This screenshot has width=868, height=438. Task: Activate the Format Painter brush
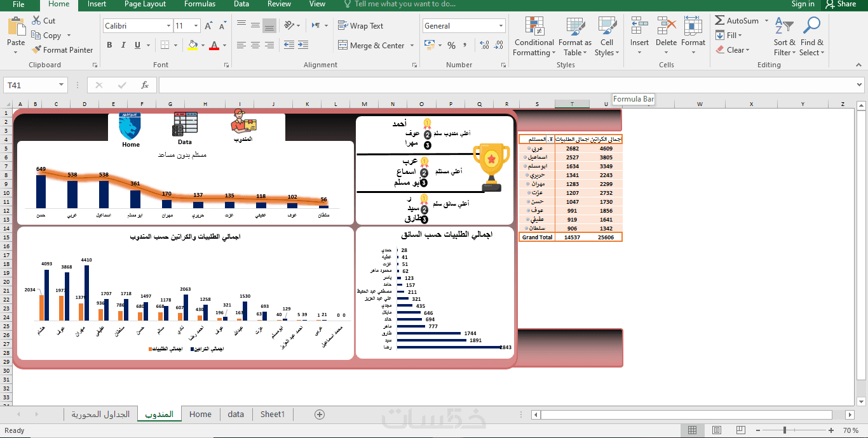36,50
